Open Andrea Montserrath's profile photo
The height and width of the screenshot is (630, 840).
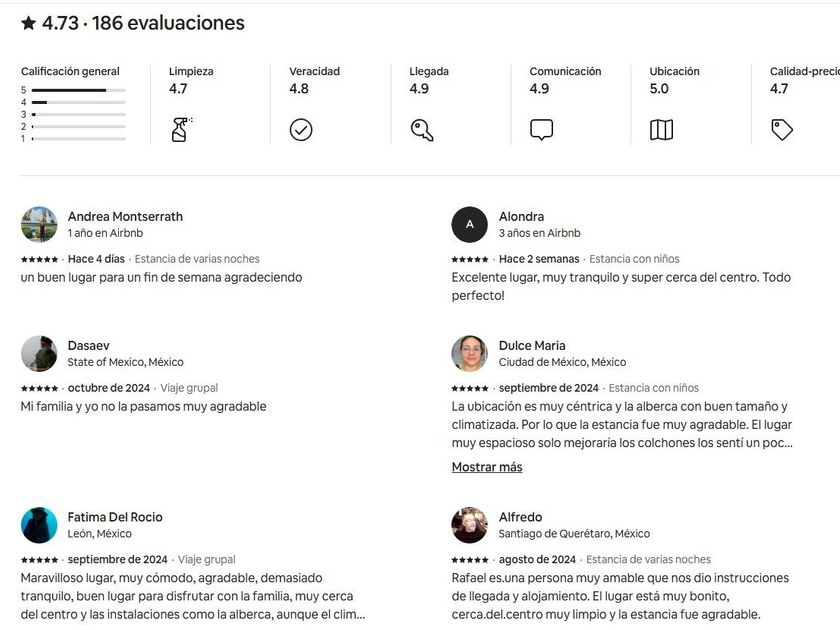(x=39, y=224)
